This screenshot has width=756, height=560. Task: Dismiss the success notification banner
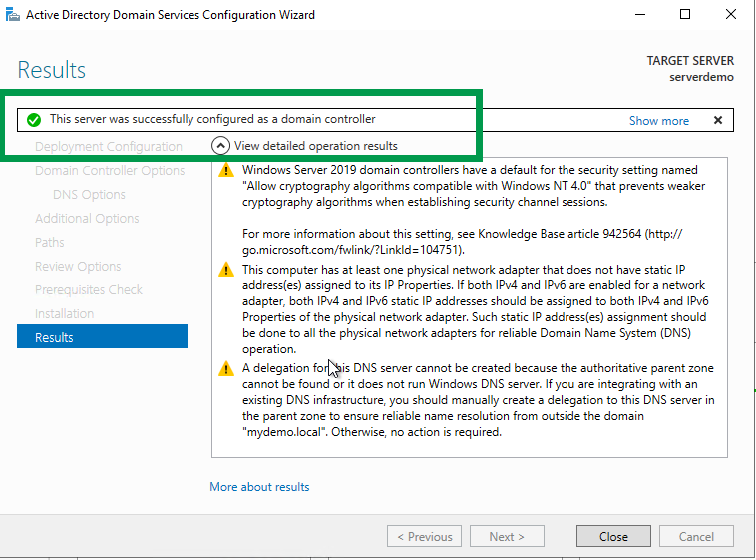point(717,120)
